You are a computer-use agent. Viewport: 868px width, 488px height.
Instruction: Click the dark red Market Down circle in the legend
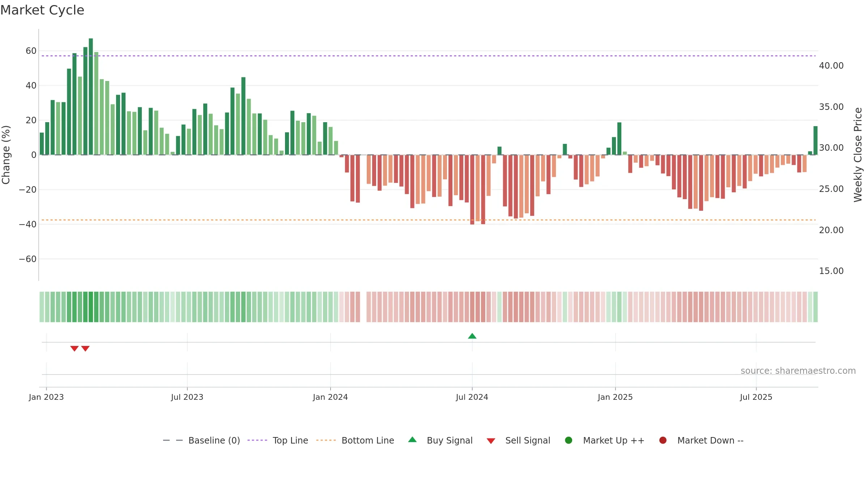(x=663, y=440)
